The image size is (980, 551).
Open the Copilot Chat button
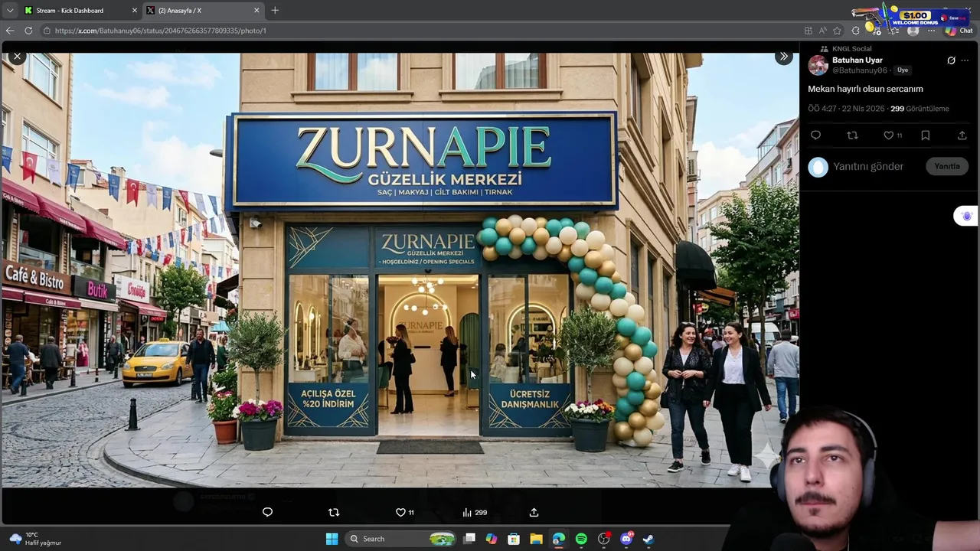coord(959,31)
